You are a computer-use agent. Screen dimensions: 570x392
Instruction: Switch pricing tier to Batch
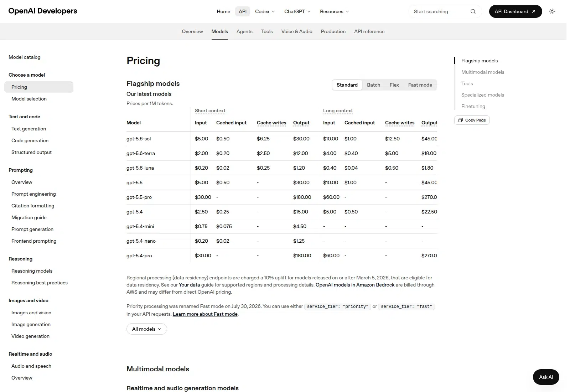pyautogui.click(x=373, y=85)
